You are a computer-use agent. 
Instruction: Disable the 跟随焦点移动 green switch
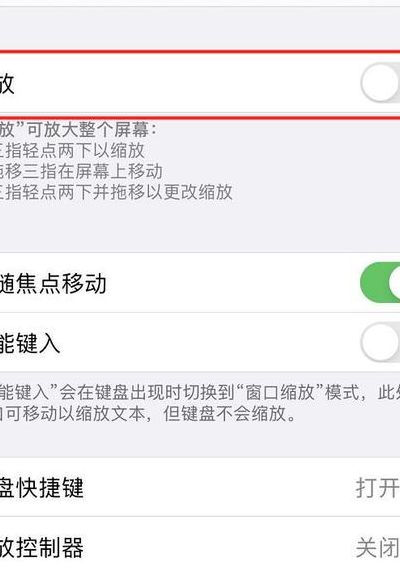click(x=380, y=283)
